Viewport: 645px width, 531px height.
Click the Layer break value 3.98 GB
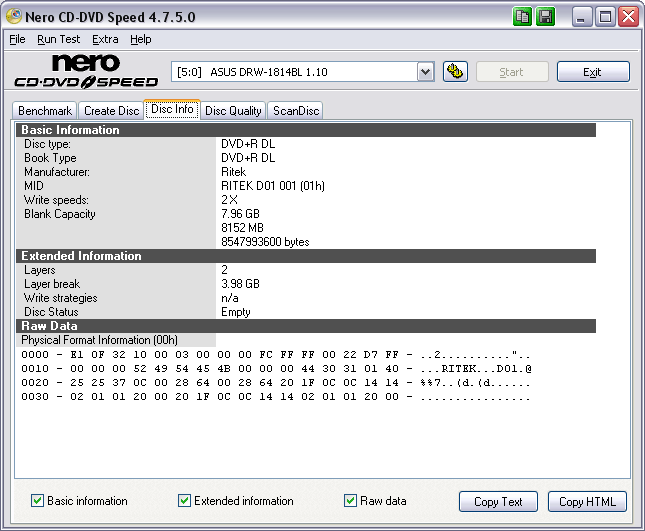[x=240, y=284]
